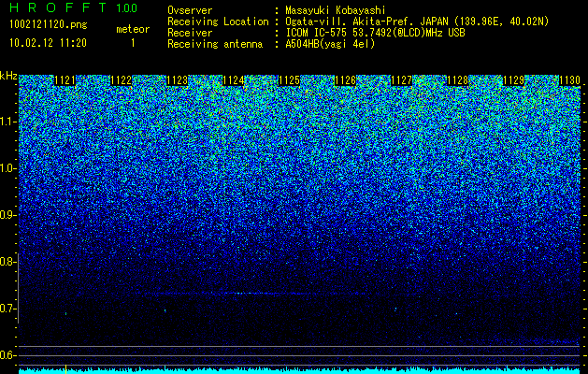Click the 1125 time marker
588x374 pixels.
[290, 80]
